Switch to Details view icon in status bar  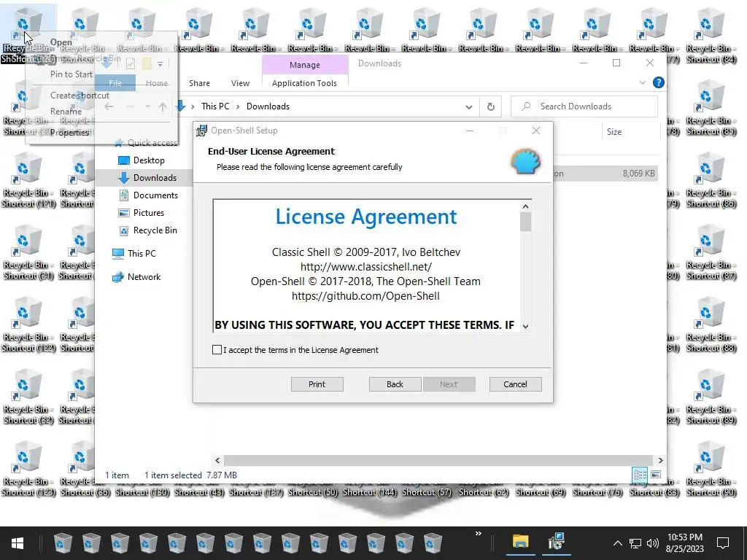(640, 475)
